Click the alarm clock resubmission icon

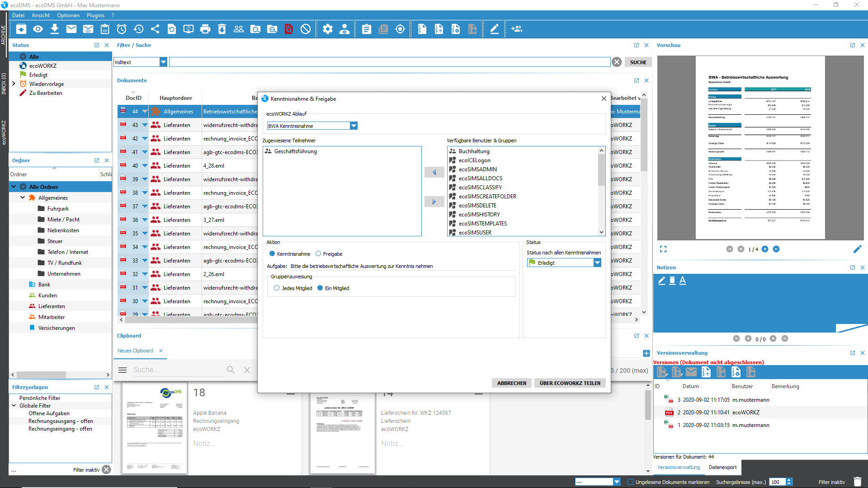pyautogui.click(x=122, y=29)
